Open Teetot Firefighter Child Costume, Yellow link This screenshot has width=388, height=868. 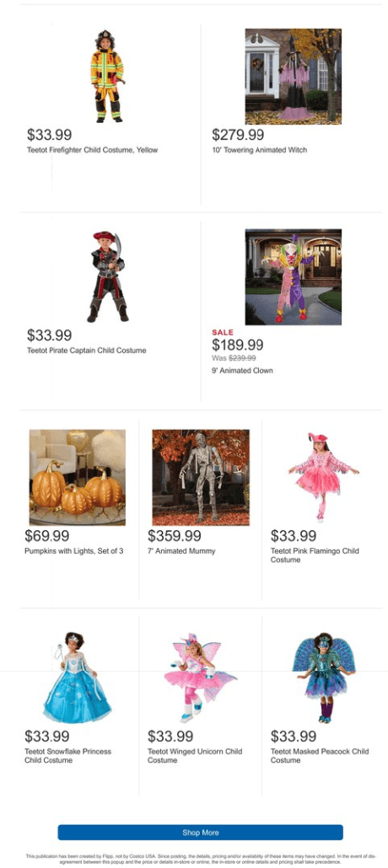click(x=93, y=150)
